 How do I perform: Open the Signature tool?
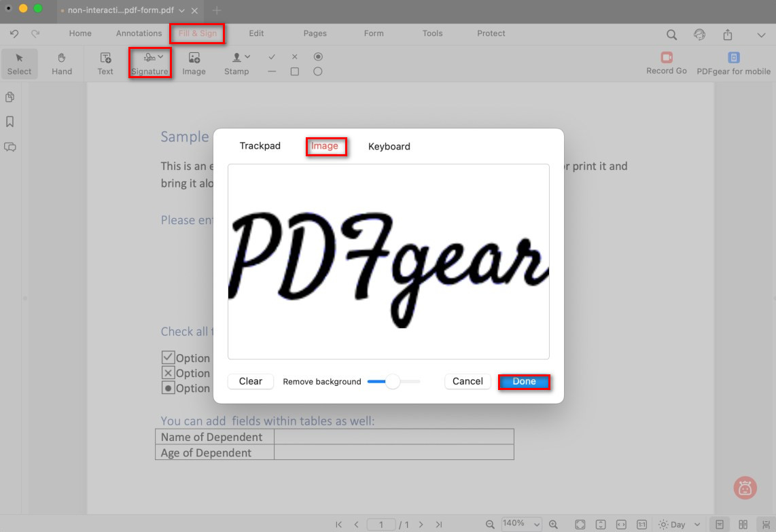149,64
